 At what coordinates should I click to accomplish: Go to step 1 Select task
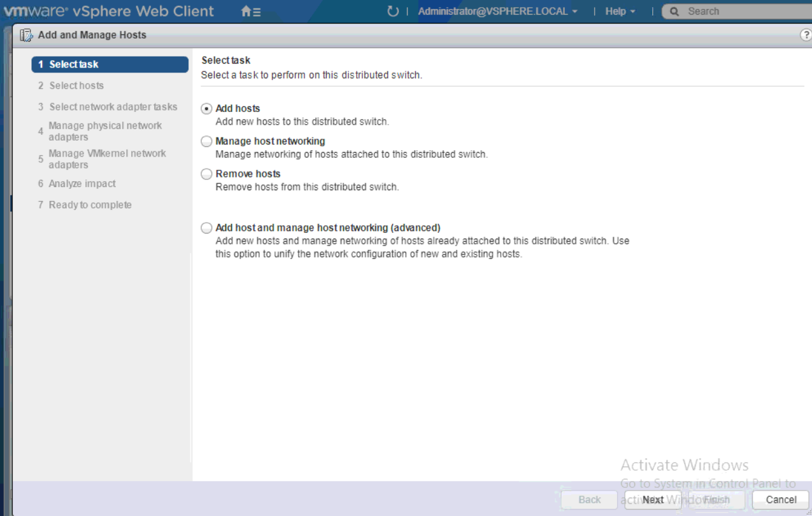[110, 64]
